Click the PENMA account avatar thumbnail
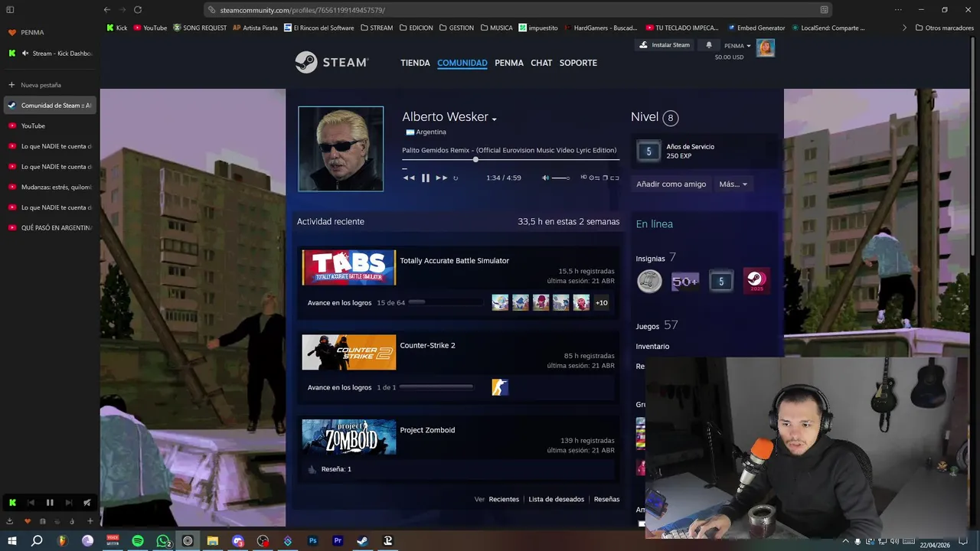The width and height of the screenshot is (980, 551). click(766, 48)
